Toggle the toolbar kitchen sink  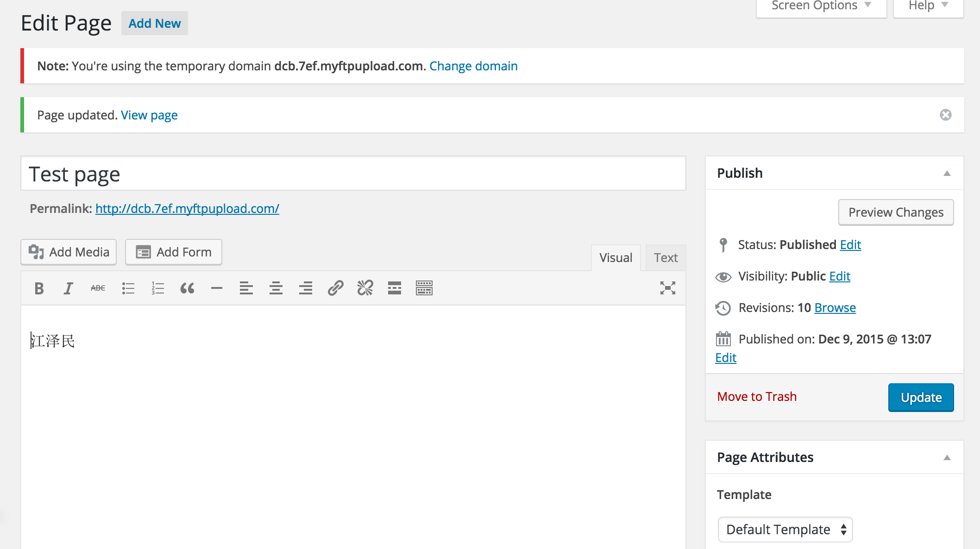tap(424, 288)
